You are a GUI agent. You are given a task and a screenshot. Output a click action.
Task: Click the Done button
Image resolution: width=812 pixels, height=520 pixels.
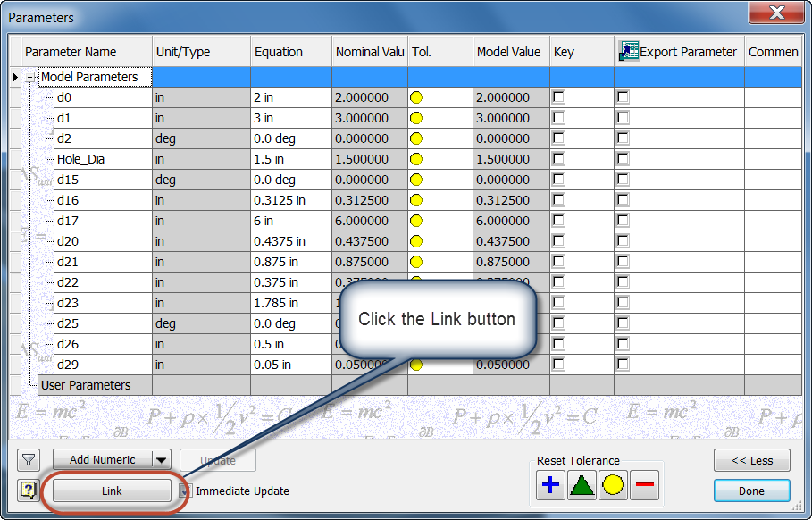coord(751,491)
